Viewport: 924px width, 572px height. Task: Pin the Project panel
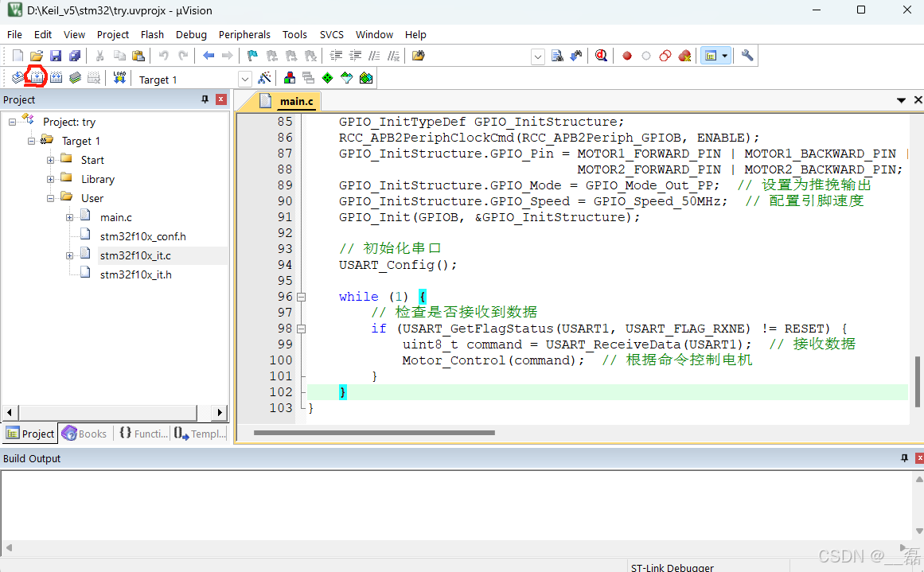(x=205, y=99)
